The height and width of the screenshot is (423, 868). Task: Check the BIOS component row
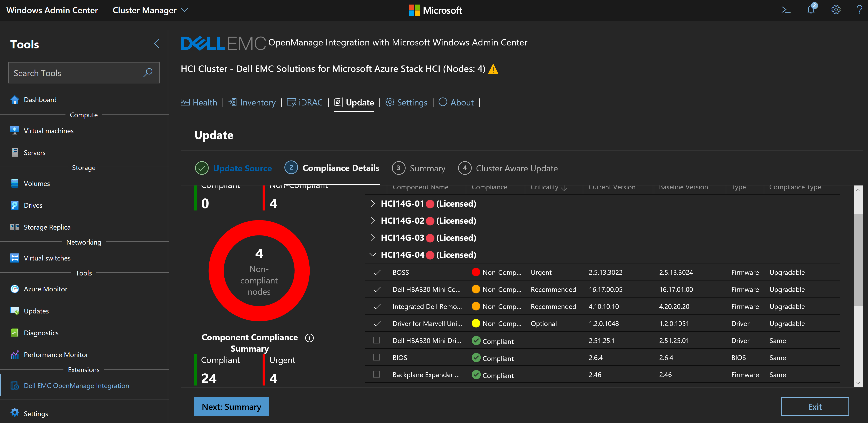coord(377,357)
